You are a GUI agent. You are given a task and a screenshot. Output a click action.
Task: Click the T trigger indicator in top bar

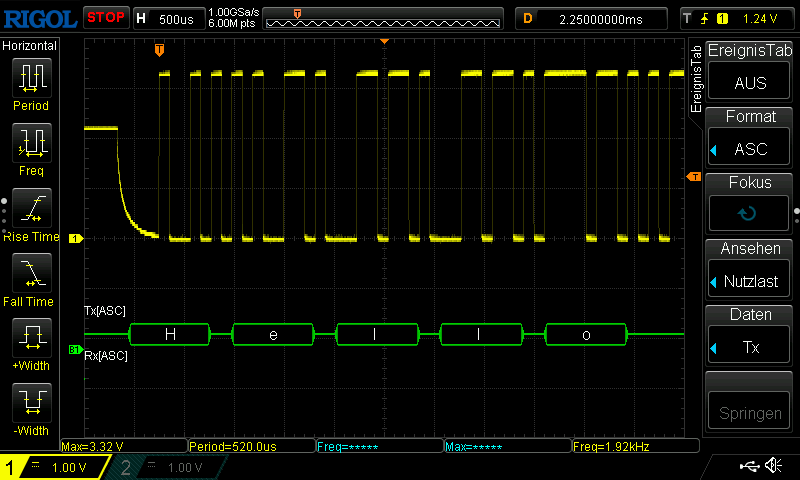pyautogui.click(x=687, y=19)
